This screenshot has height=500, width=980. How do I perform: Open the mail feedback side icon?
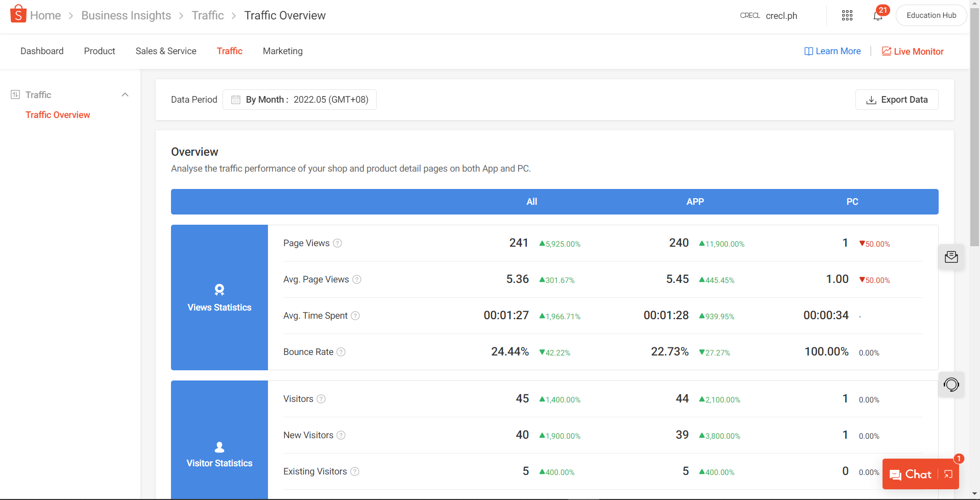tap(951, 257)
